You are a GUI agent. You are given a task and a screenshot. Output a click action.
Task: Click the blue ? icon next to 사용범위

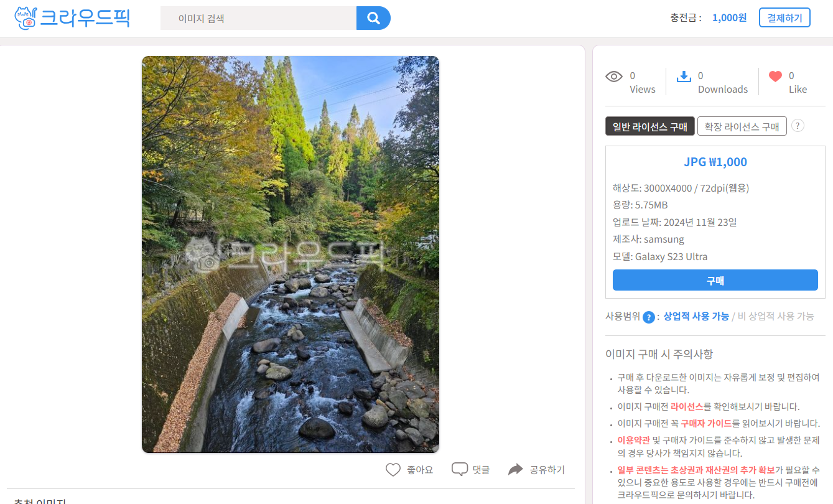pyautogui.click(x=649, y=317)
